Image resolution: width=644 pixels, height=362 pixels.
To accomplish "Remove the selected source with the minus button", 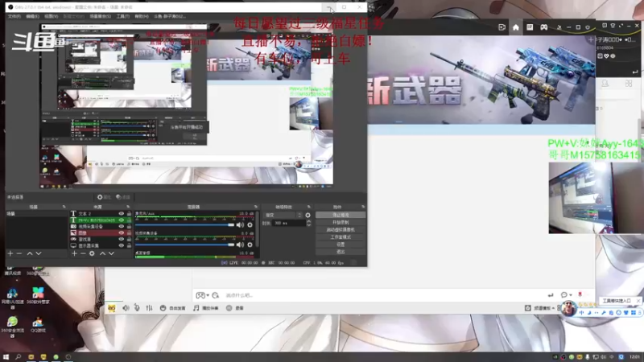I will [83, 253].
